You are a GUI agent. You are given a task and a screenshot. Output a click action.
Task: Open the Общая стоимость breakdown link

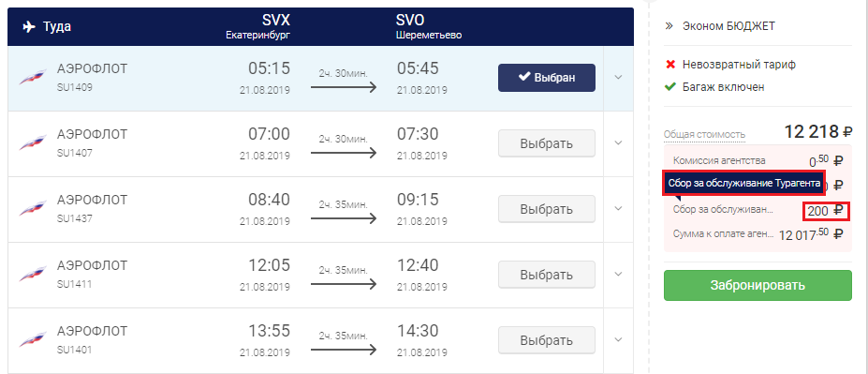point(704,134)
